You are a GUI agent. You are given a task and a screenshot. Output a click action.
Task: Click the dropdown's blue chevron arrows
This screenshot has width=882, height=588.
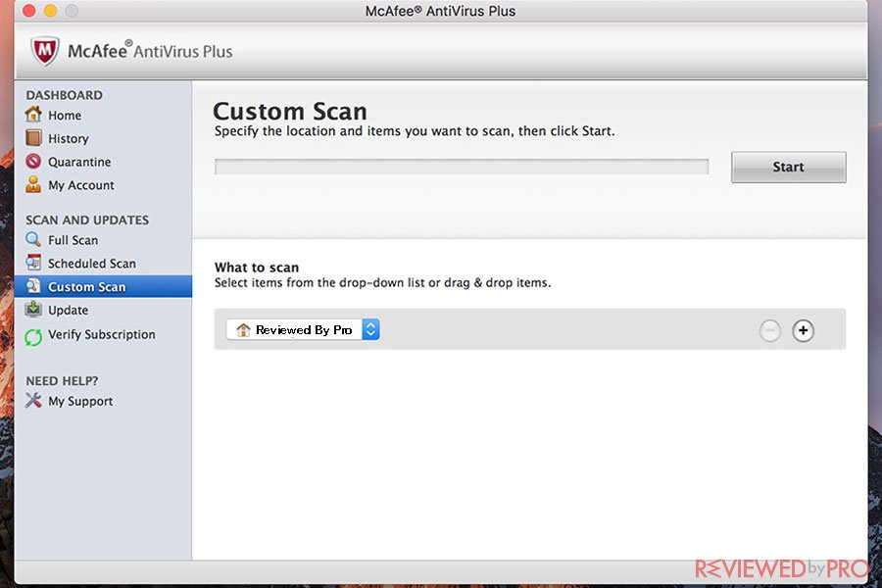coord(370,329)
